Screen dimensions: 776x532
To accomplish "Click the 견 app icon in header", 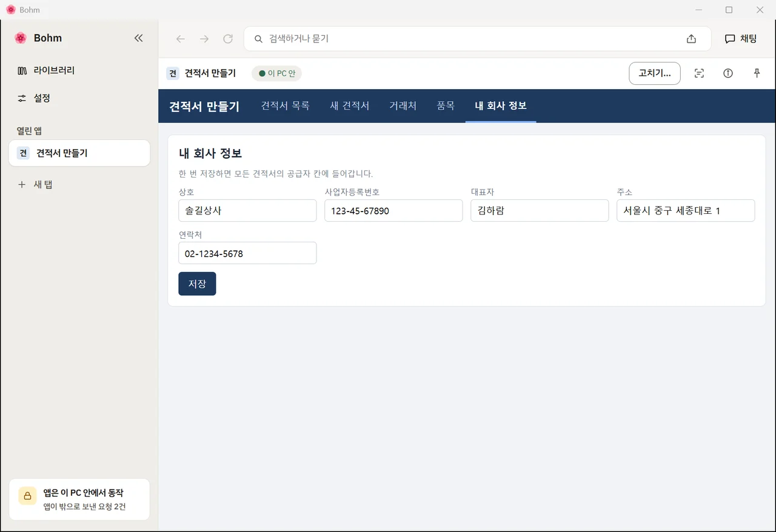I will click(173, 73).
